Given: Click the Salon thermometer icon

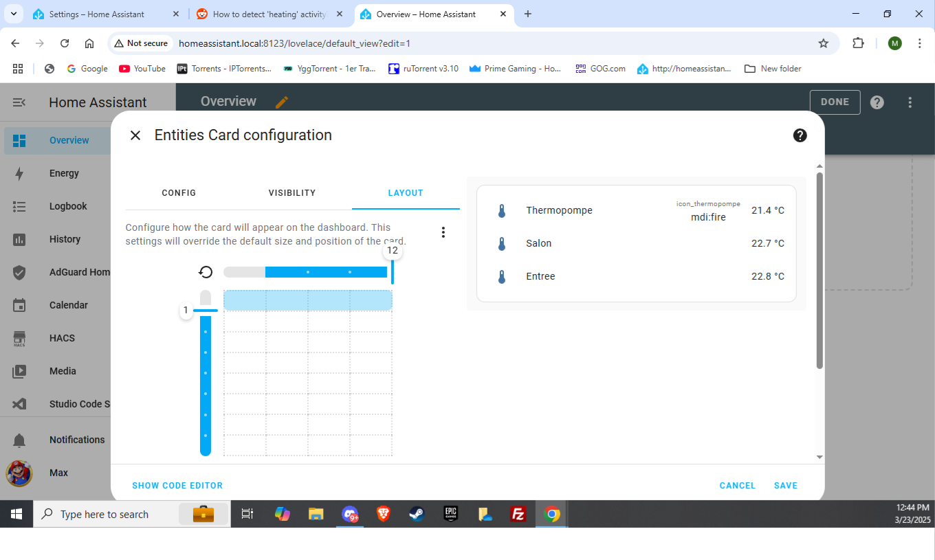Looking at the screenshot, I should (x=502, y=243).
